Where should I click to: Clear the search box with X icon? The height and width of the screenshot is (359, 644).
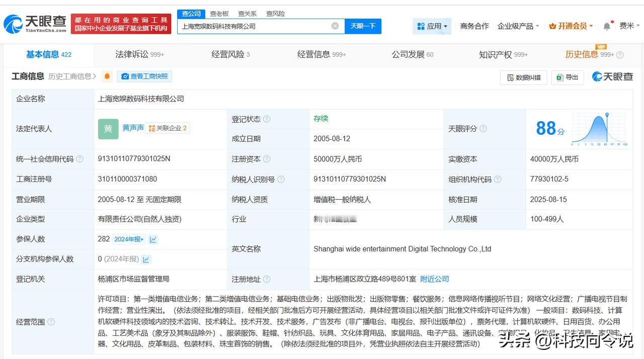[x=335, y=26]
